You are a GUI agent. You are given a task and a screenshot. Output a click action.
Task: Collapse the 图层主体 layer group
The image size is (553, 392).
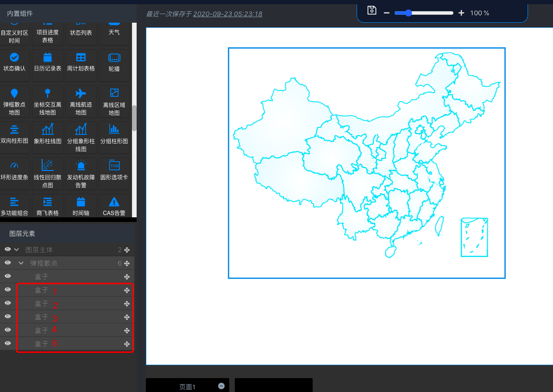click(x=17, y=250)
